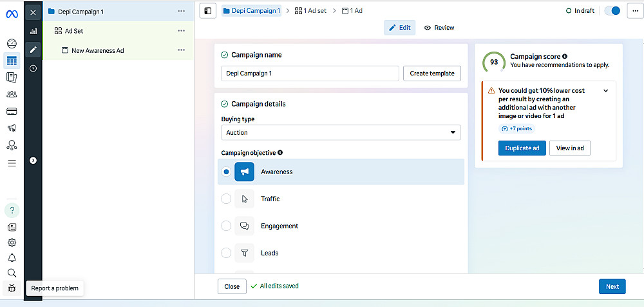
Task: Click the bug Report a problem icon
Action: click(12, 288)
